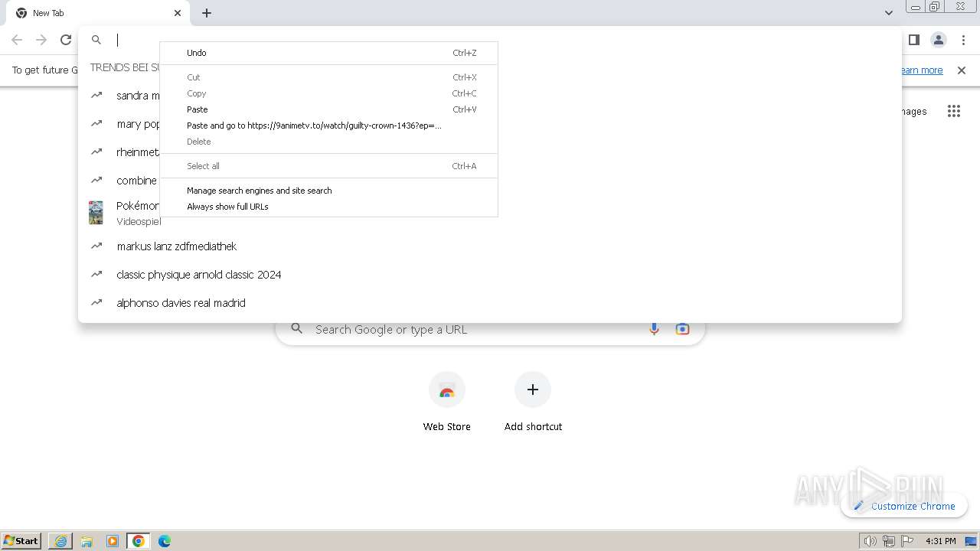
Task: Click the Reload page icon
Action: (66, 40)
